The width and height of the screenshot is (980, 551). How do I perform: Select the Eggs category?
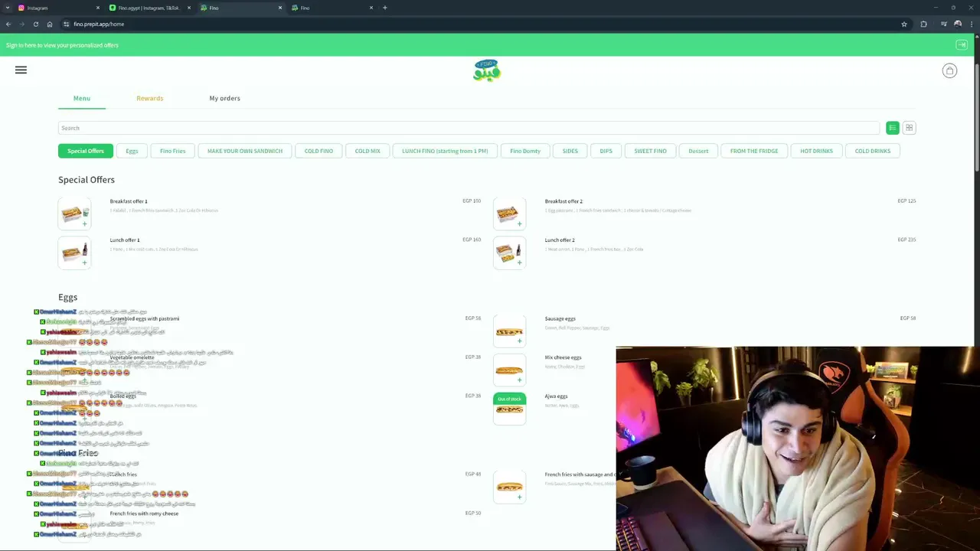(132, 151)
